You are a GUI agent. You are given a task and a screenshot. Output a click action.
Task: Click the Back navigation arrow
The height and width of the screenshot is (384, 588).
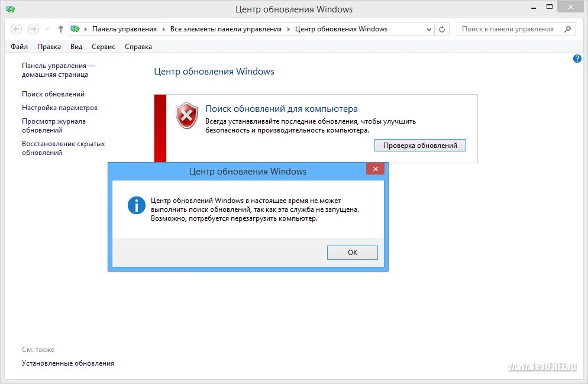[x=16, y=29]
